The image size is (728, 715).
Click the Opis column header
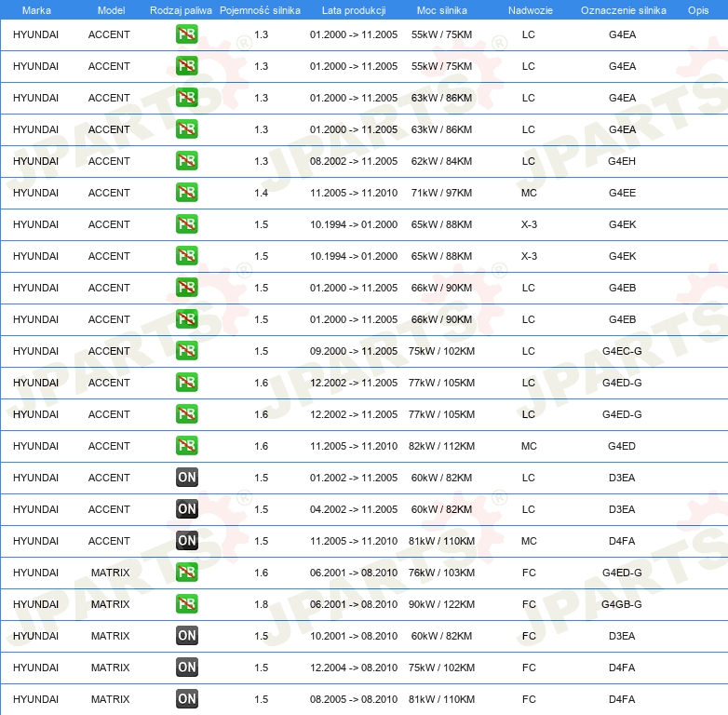tap(698, 10)
